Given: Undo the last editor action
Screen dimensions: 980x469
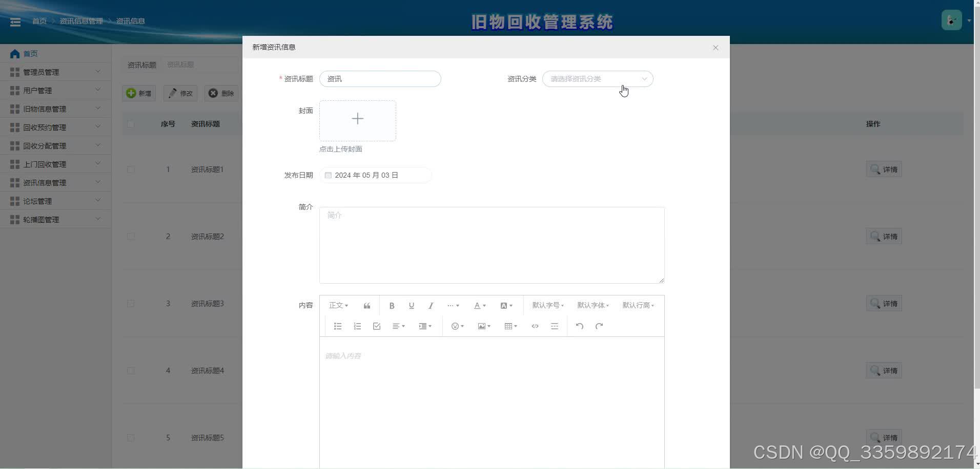Looking at the screenshot, I should click(580, 326).
